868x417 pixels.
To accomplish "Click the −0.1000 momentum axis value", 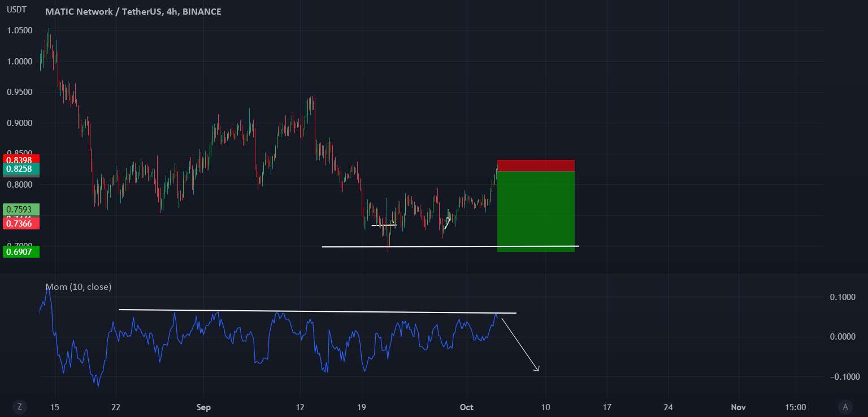I will pos(844,377).
